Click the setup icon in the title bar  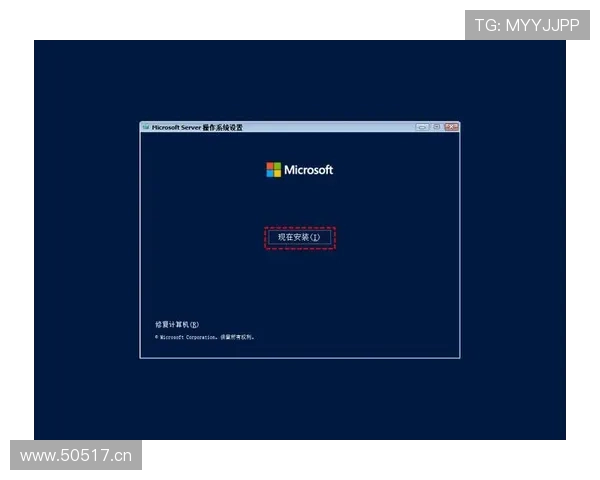pyautogui.click(x=146, y=128)
